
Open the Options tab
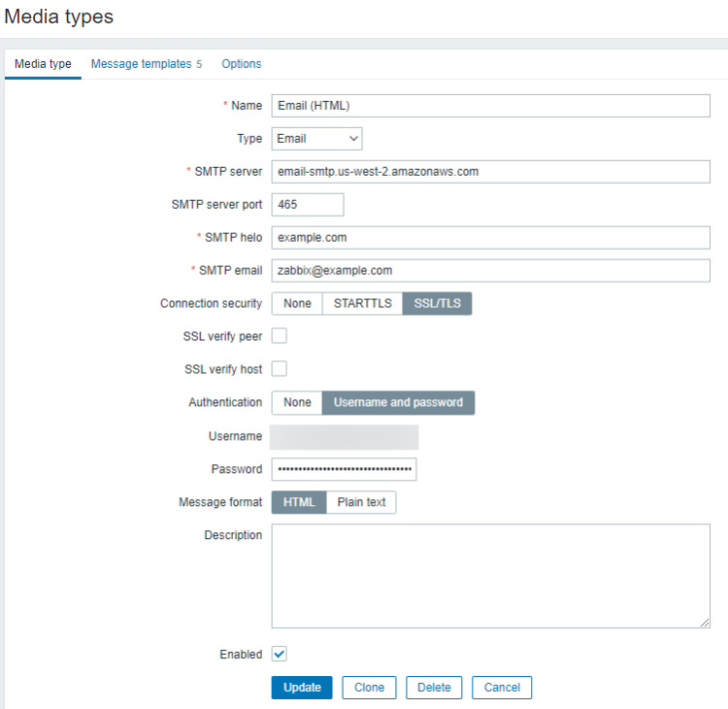241,64
